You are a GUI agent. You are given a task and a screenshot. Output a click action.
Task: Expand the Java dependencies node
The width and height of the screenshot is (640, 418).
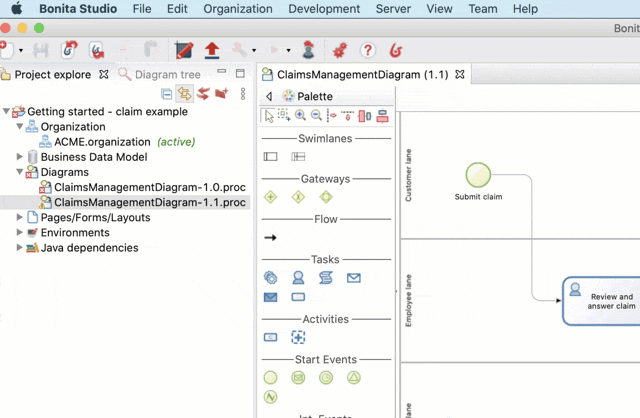pyautogui.click(x=20, y=248)
